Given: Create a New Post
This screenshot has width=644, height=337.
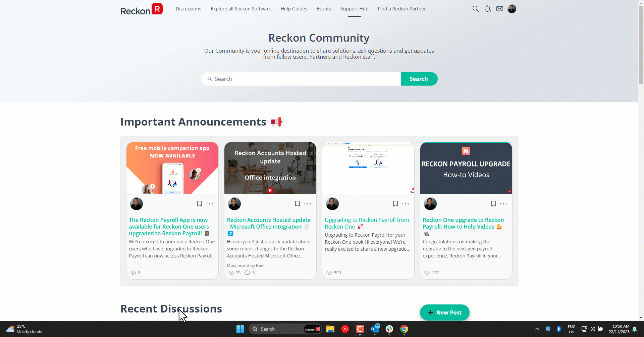Looking at the screenshot, I should tap(445, 312).
